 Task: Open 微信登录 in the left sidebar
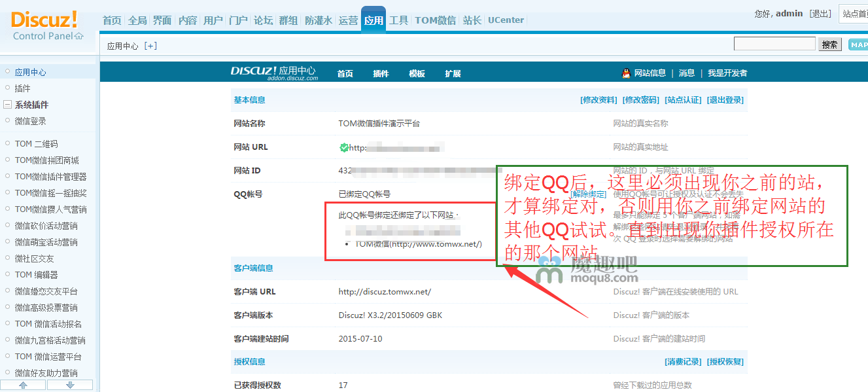pos(30,121)
